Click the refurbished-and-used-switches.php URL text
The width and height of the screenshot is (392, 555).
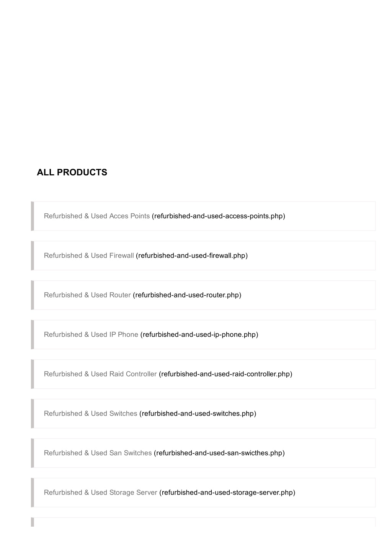(x=198, y=413)
